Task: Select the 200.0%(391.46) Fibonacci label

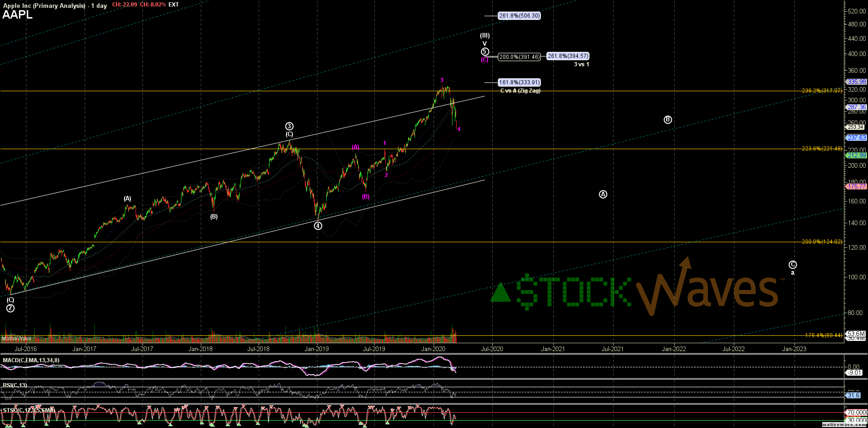Action: point(519,57)
